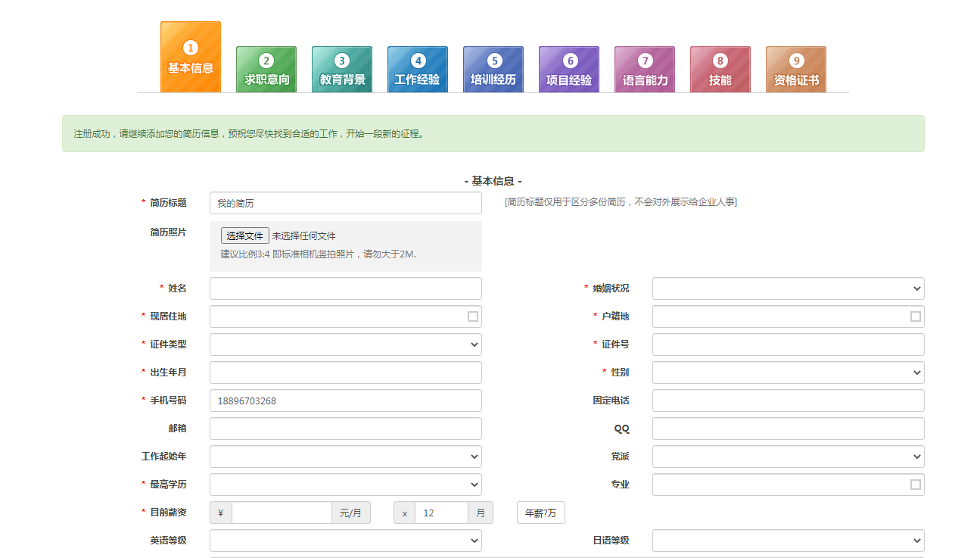
Task: Click the 手机号码 field
Action: (x=346, y=401)
